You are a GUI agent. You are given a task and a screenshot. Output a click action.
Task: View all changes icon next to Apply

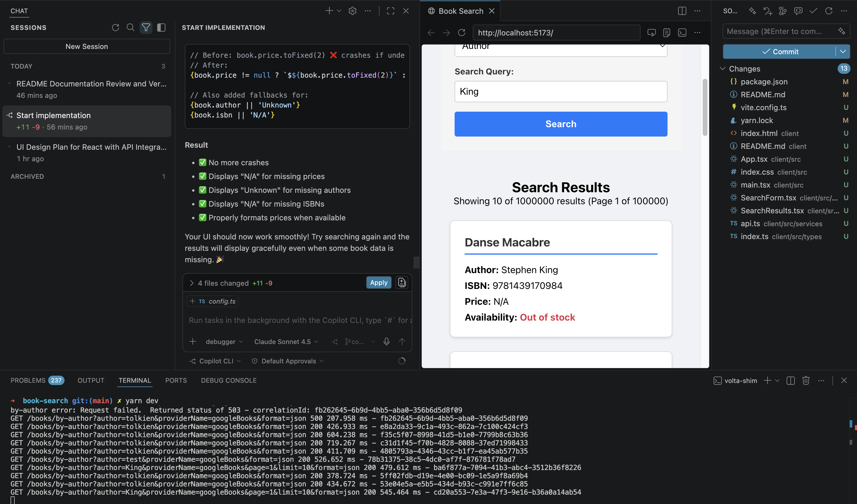pos(402,282)
